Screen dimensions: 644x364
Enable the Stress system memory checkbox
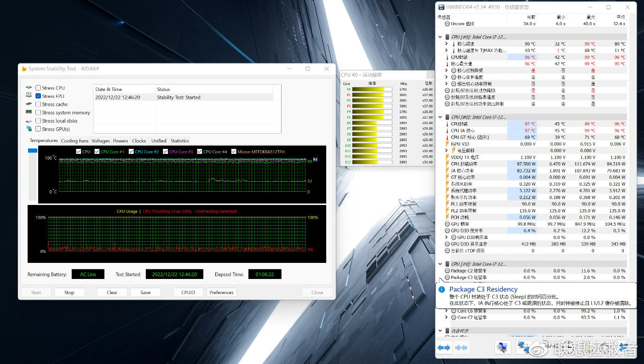(x=38, y=113)
